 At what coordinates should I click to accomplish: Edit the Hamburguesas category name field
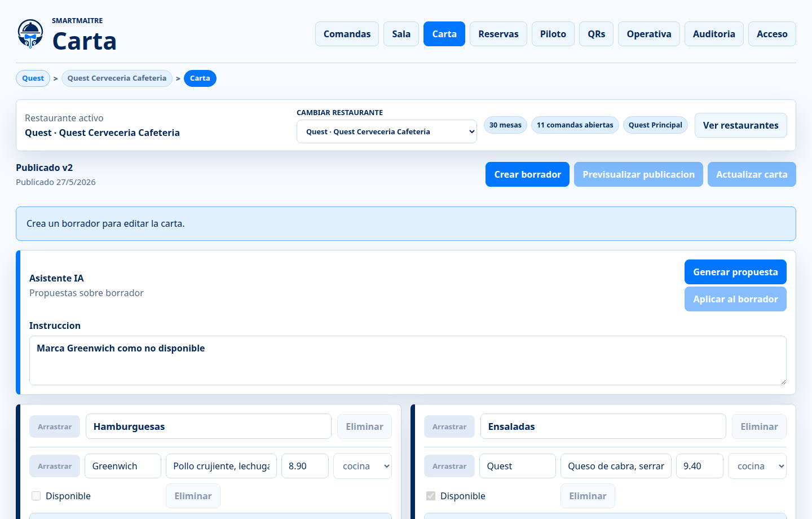209,426
